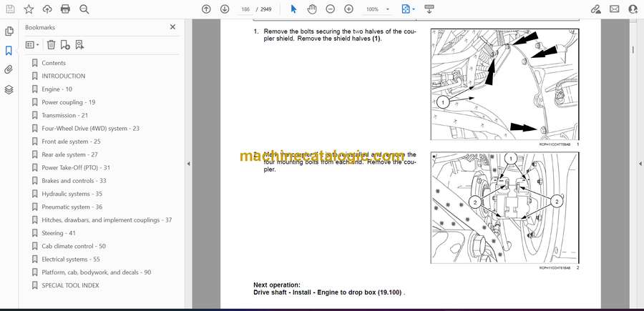Click the save file icon
This screenshot has width=644, height=311.
[x=9, y=9]
